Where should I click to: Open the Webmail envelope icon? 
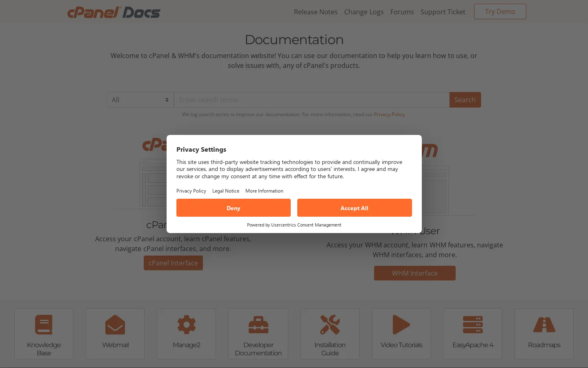click(x=115, y=325)
